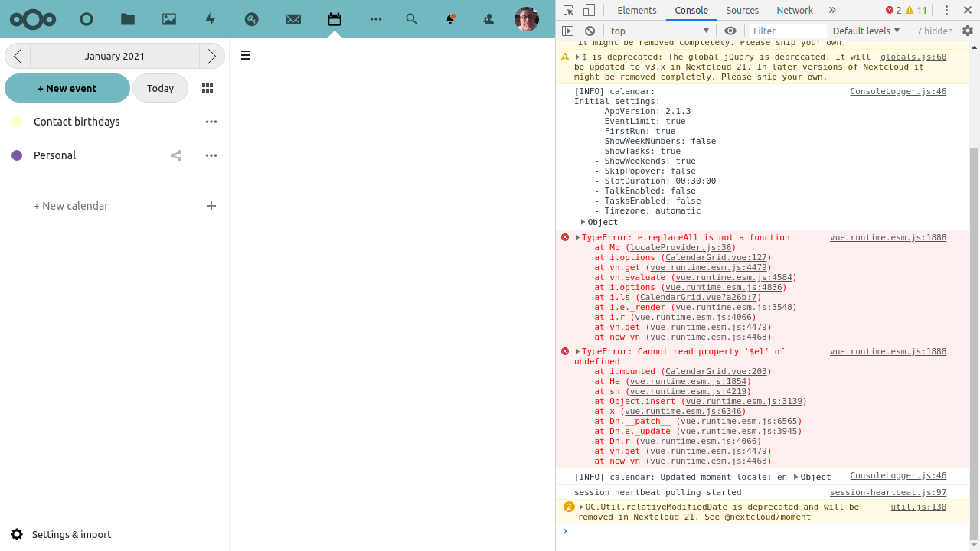The image size is (980, 551).
Task: Open the user avatar menu
Action: [x=527, y=19]
